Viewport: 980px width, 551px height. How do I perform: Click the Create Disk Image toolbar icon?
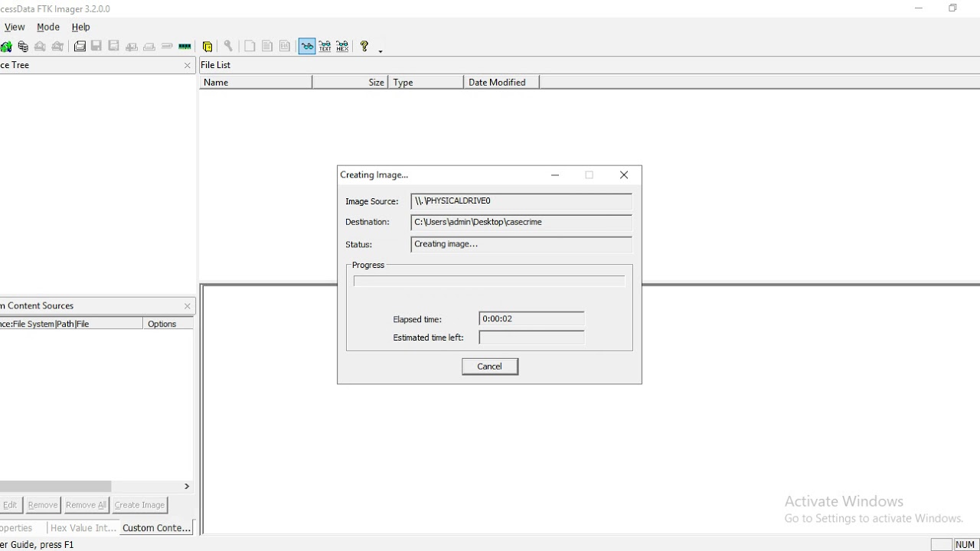[80, 47]
